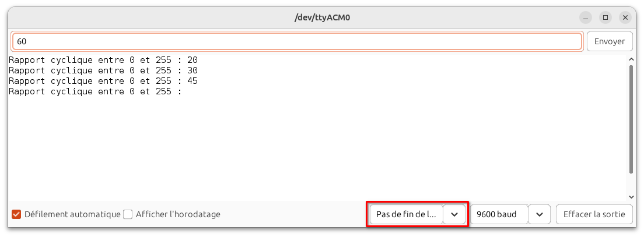Click the last Rapport cyclique prompt line
Screen dimensions: 644x237
pyautogui.click(x=95, y=91)
